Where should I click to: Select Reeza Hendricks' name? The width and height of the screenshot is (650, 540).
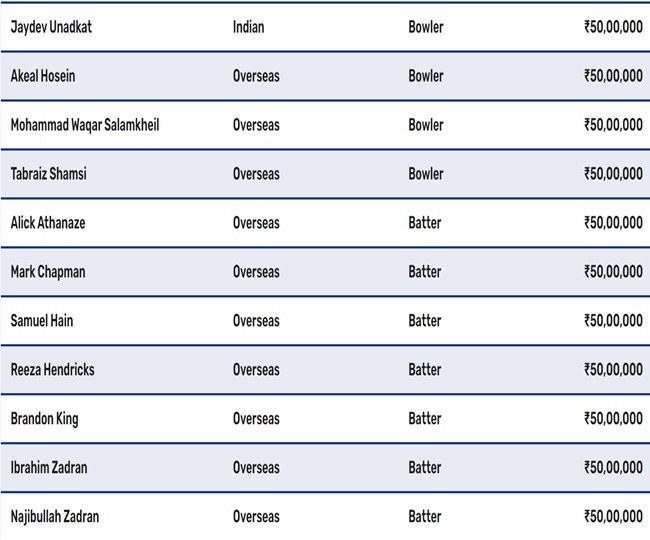[x=53, y=370]
